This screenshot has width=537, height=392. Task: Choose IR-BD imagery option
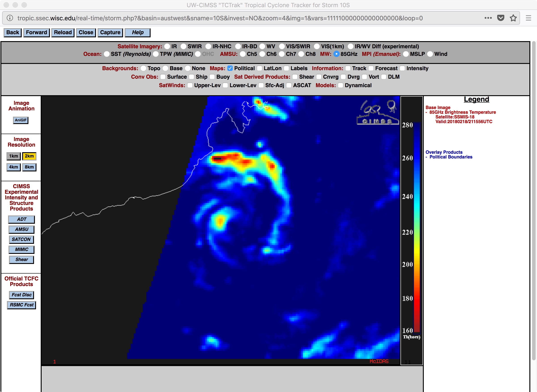pyautogui.click(x=238, y=46)
